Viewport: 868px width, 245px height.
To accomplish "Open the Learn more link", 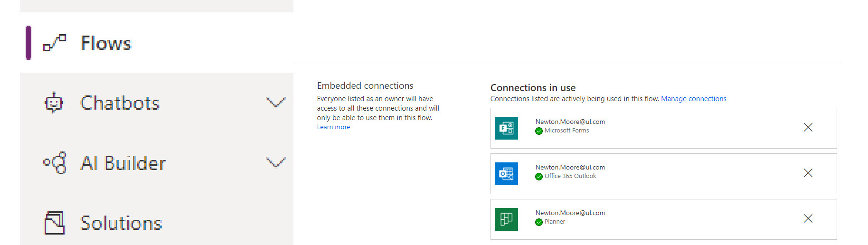I will (333, 127).
